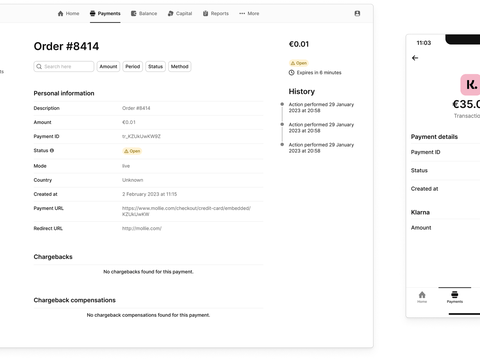Viewport: 480px width, 360px height.
Task: Open the mollie.com checkout Payment URL link
Action: (x=186, y=211)
